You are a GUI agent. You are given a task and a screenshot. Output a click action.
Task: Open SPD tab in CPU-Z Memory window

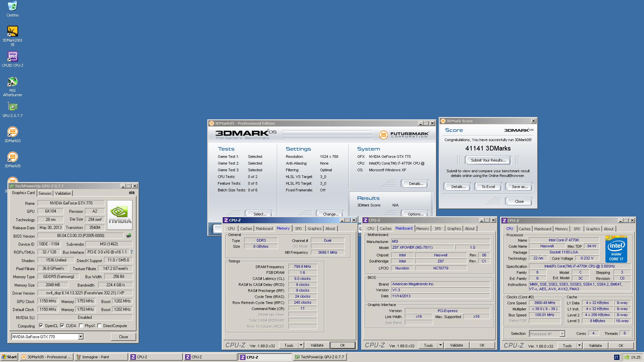click(299, 229)
